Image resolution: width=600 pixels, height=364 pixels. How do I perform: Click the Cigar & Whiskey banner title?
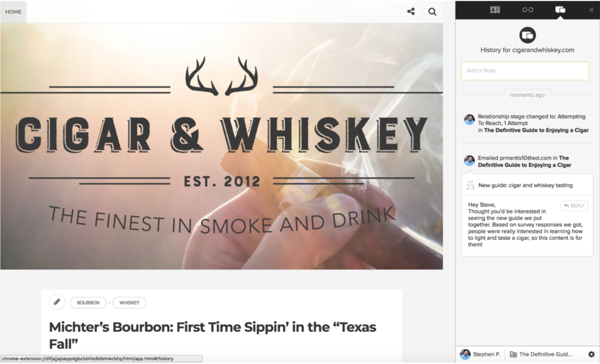(221, 135)
